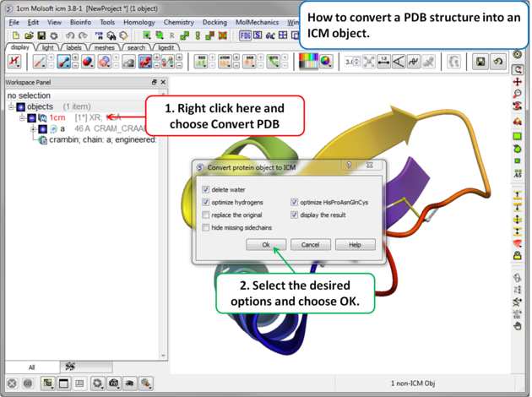532x397 pixels.
Task: Uncheck the delete water checkbox
Action: click(x=206, y=190)
